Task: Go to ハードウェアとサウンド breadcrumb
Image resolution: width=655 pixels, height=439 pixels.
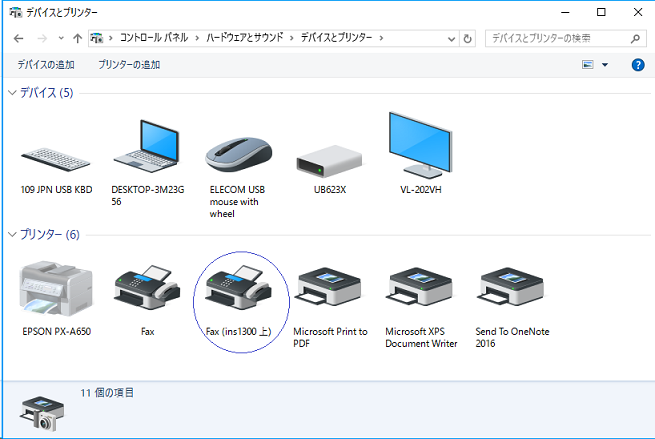Action: pos(245,38)
